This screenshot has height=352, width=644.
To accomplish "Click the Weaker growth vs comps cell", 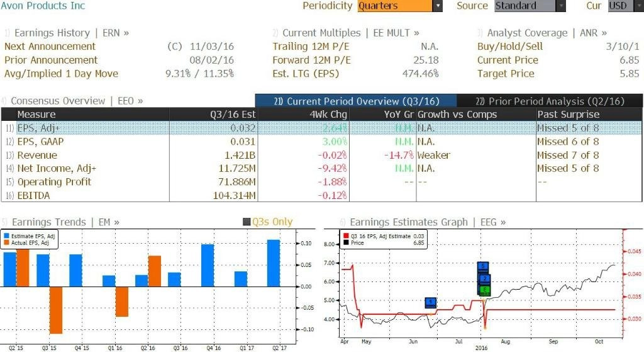I will [434, 155].
